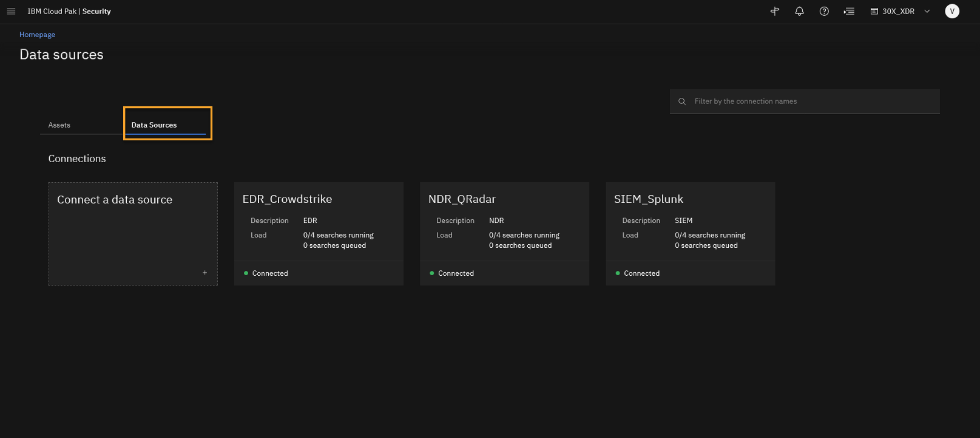
Task: Click the green status dot on SIEM_Splunk
Action: (x=618, y=273)
